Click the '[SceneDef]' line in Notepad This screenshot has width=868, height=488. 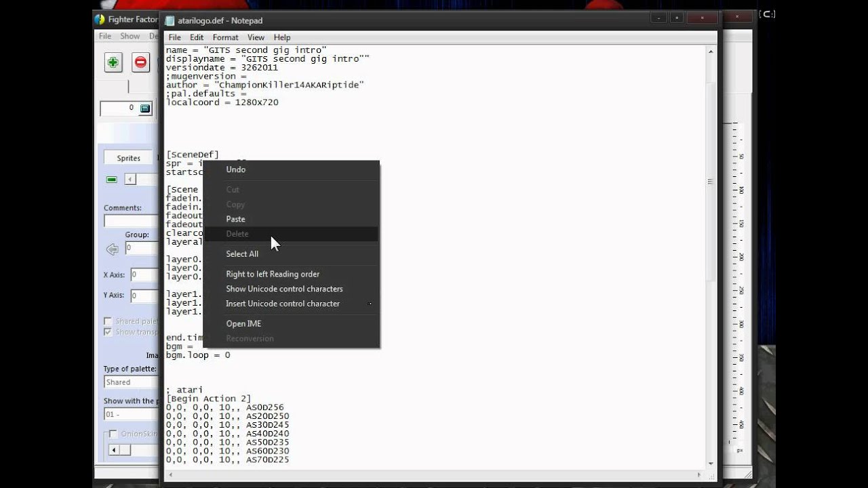tap(193, 155)
